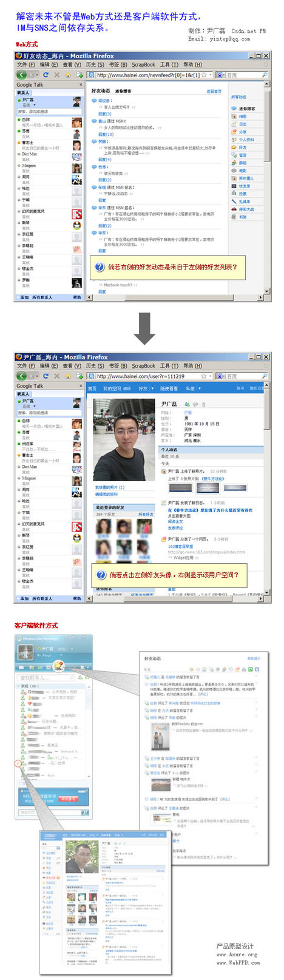This screenshot has height=980, width=284.
Task: Click reload icon in 尹广磊_海内 Firefox window
Action: tap(46, 376)
